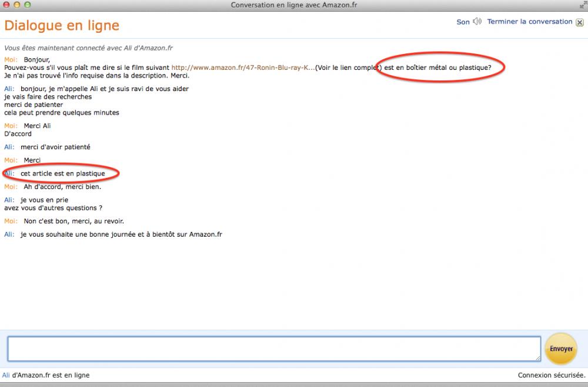Open the 47-Ronin Blu-ray Amazon link

[x=243, y=68]
